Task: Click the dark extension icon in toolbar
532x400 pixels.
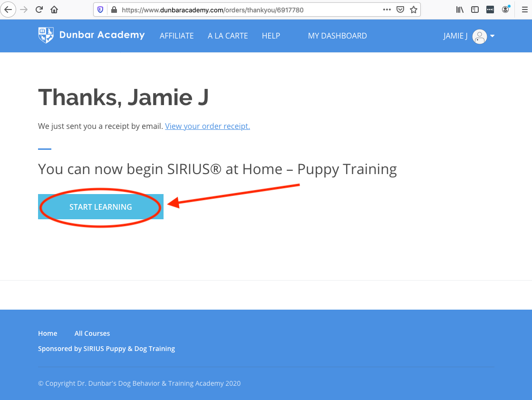Action: pos(490,10)
